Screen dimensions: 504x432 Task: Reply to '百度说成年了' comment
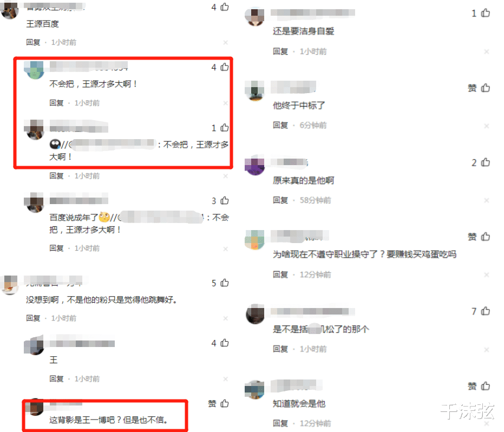56,248
